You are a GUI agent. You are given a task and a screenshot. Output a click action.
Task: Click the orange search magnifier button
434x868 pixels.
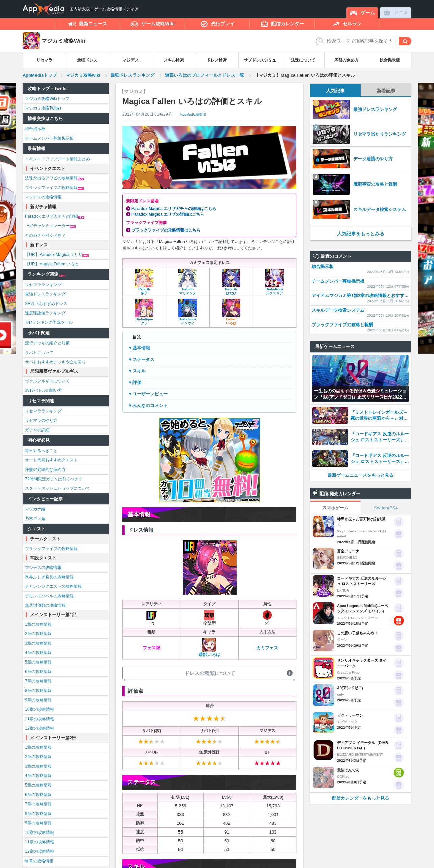[405, 41]
